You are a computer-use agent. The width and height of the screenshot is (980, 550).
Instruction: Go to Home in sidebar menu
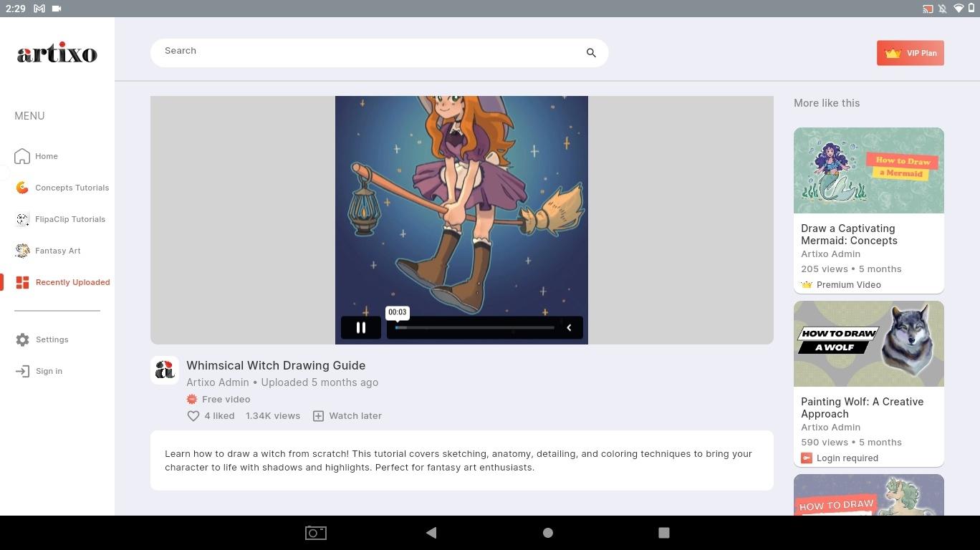[46, 156]
